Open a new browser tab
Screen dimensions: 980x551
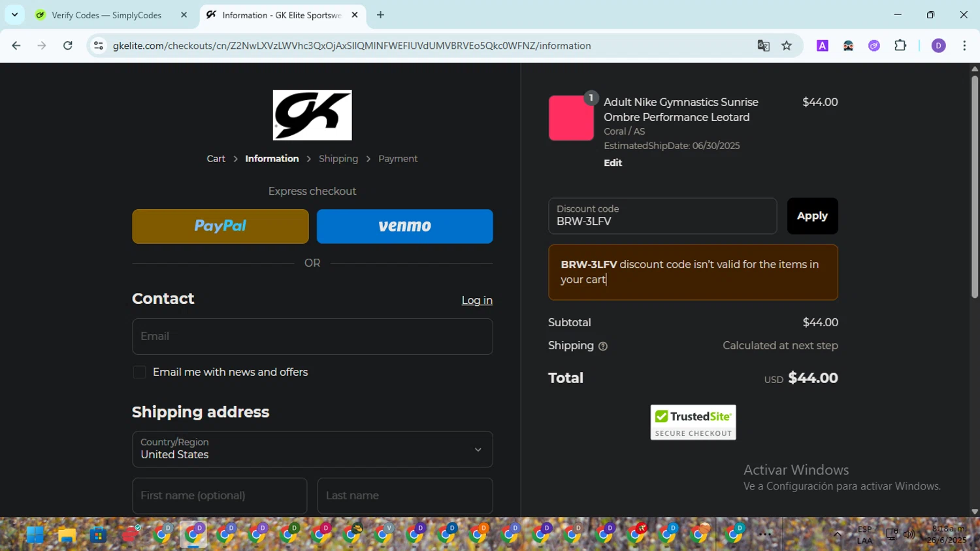coord(381,15)
